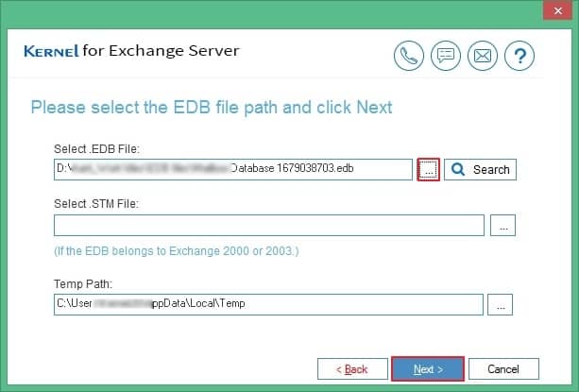Browse for the .STM file
This screenshot has width=579, height=392.
pos(502,225)
